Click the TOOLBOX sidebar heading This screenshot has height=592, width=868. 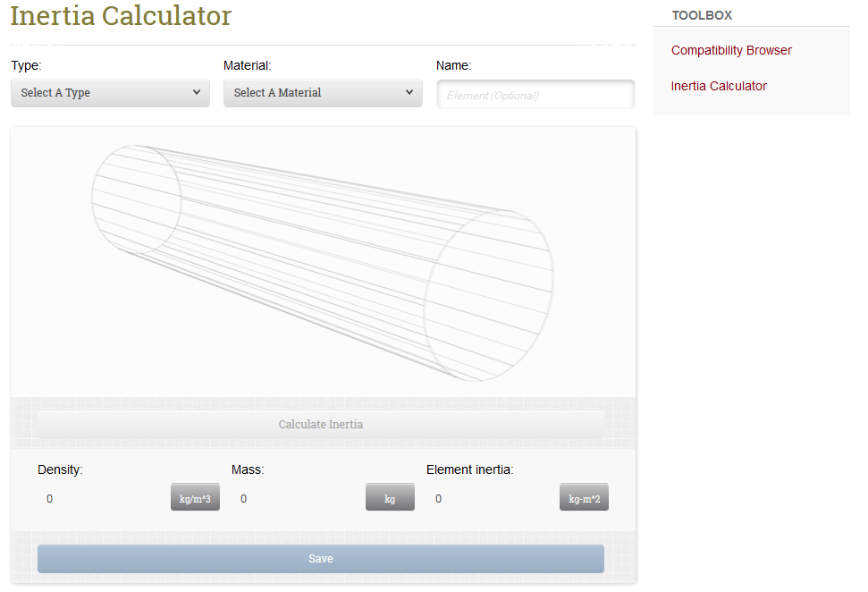point(702,15)
